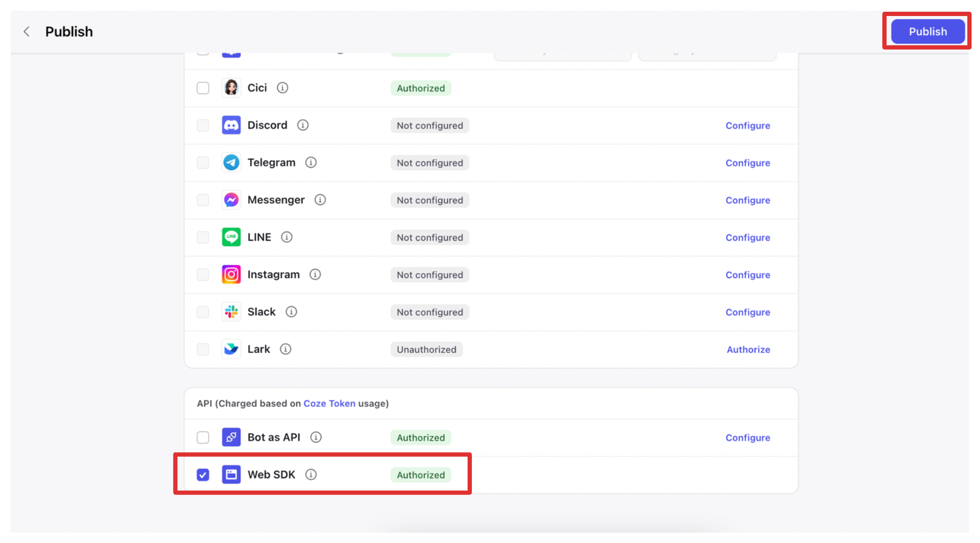Click the LINE app icon

[231, 237]
